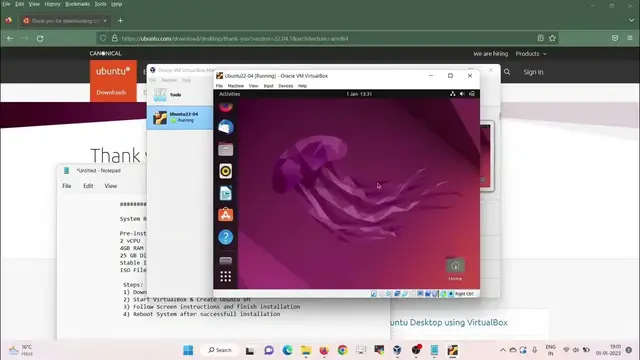Open File Explorer from the taskbar

[306, 350]
